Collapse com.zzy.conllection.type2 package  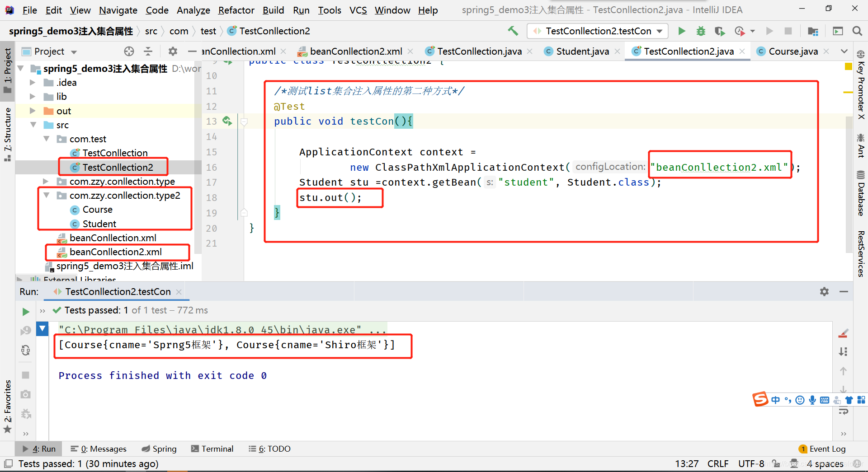tap(46, 195)
